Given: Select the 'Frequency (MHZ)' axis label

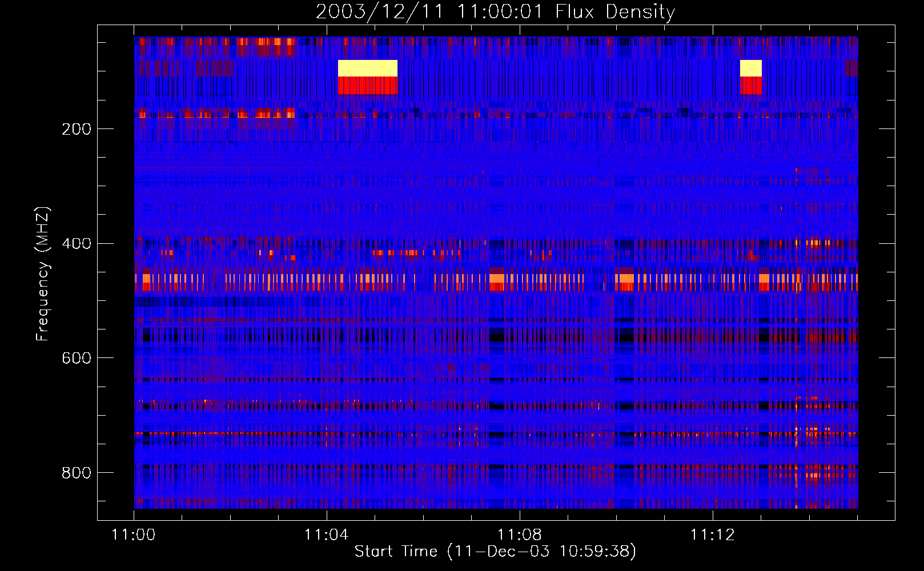Looking at the screenshot, I should point(42,274).
